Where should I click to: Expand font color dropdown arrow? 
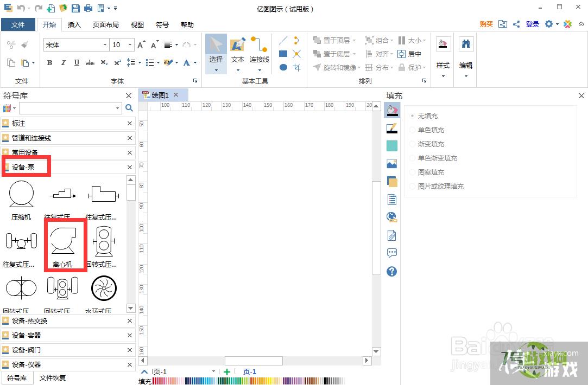195,62
